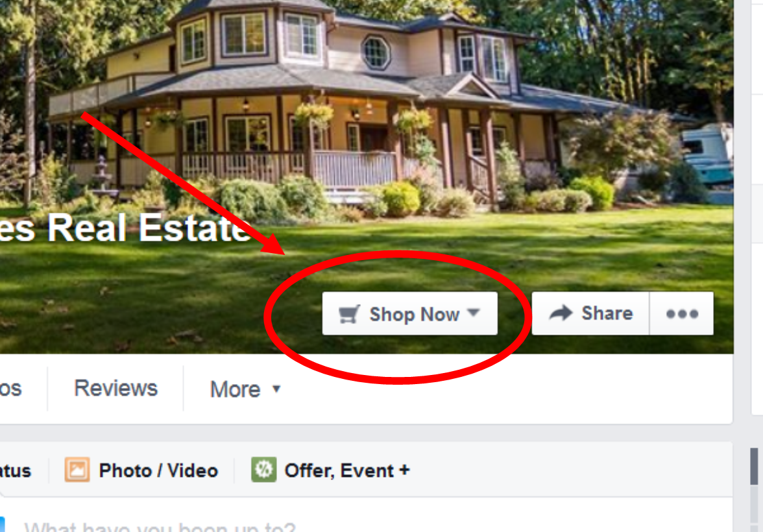Screen dimensions: 763x532
Task: Expand the Shop Now dropdown arrow
Action: [x=474, y=313]
